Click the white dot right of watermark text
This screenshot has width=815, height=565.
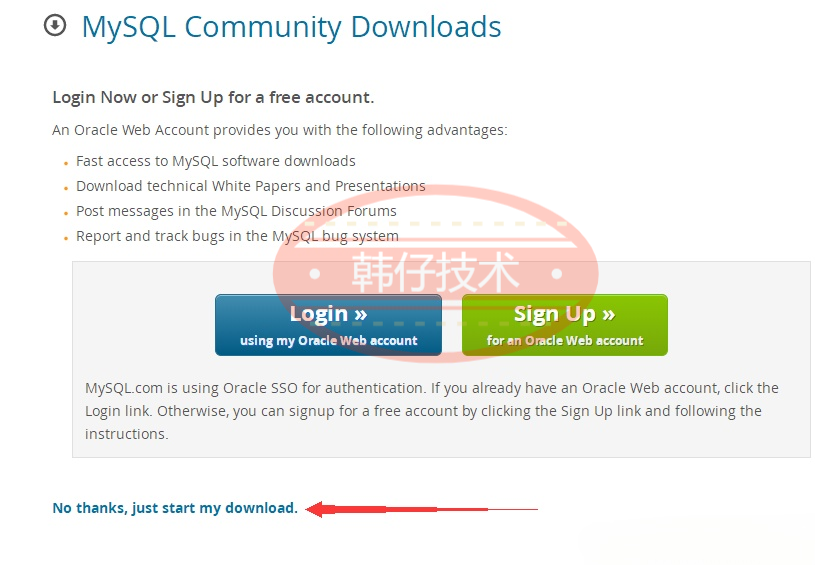[x=557, y=273]
